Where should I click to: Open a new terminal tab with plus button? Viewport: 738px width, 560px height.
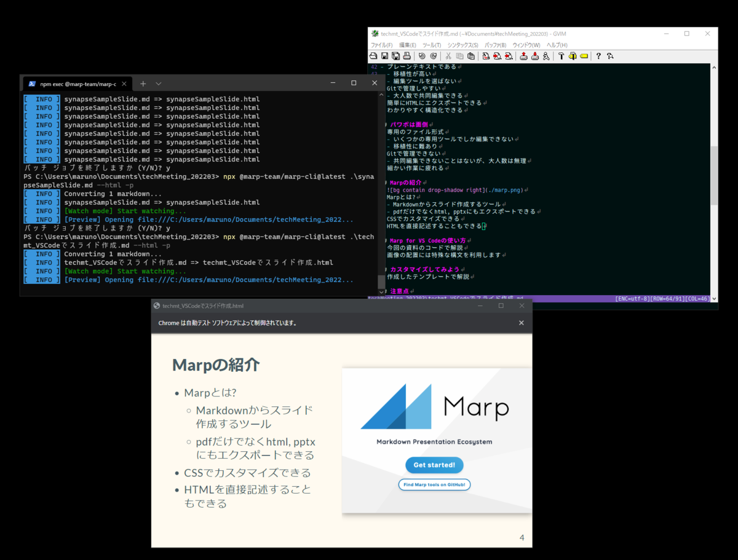click(x=143, y=83)
